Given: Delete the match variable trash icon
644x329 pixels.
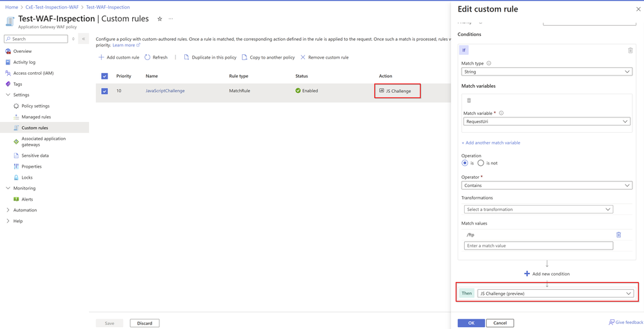Looking at the screenshot, I should click(x=469, y=101).
